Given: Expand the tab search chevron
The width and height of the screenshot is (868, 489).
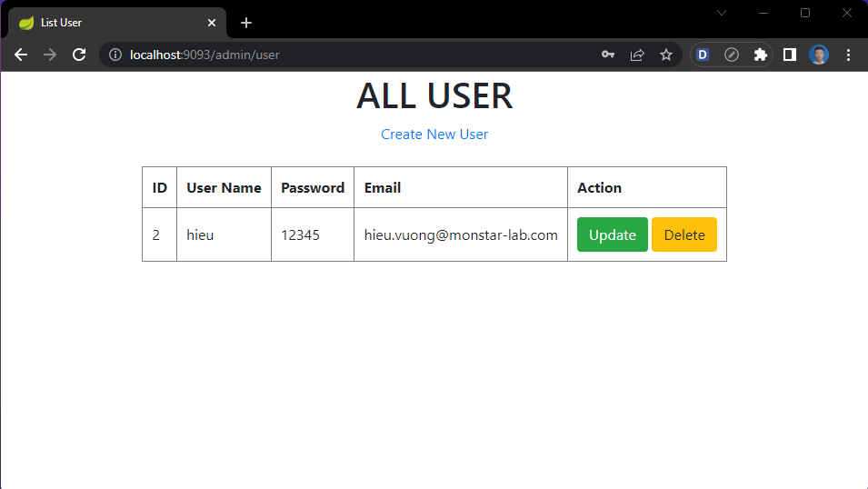Looking at the screenshot, I should point(722,13).
